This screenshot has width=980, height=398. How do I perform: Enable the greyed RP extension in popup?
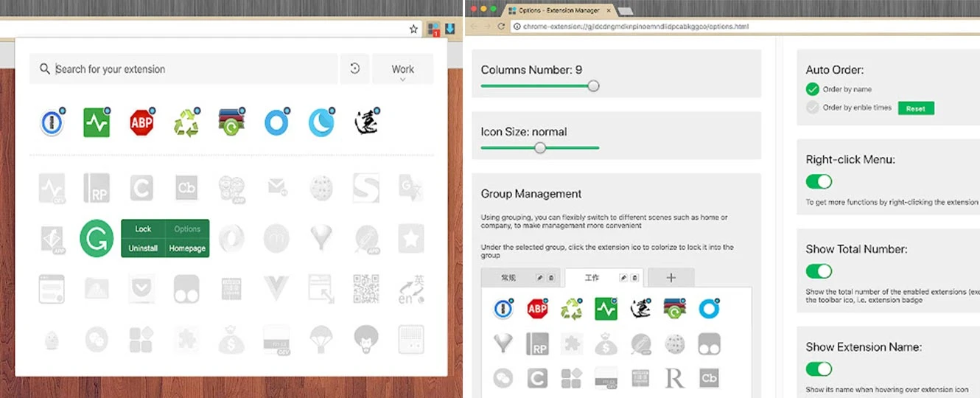[97, 188]
